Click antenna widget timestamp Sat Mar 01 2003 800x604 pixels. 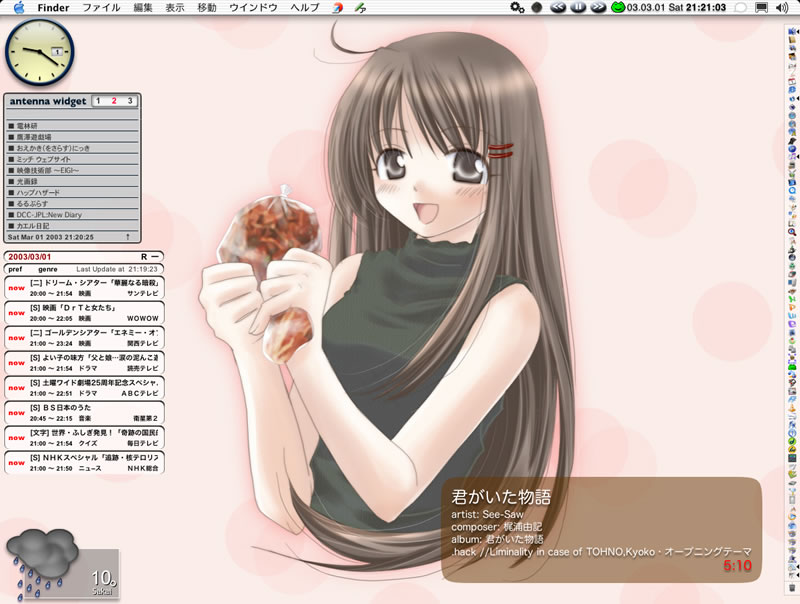51,237
